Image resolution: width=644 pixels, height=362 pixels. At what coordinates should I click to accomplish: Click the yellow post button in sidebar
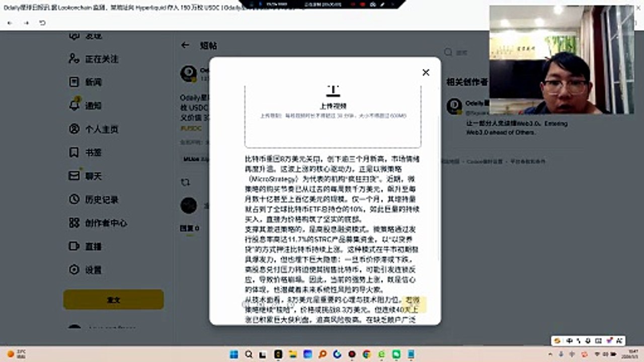click(113, 300)
